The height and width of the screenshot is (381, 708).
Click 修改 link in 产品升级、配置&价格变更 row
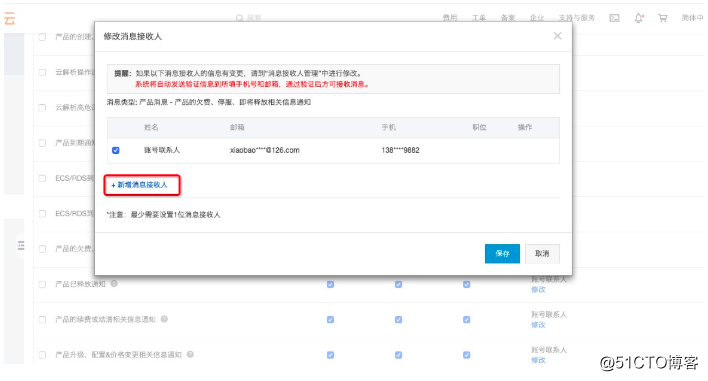(x=538, y=360)
